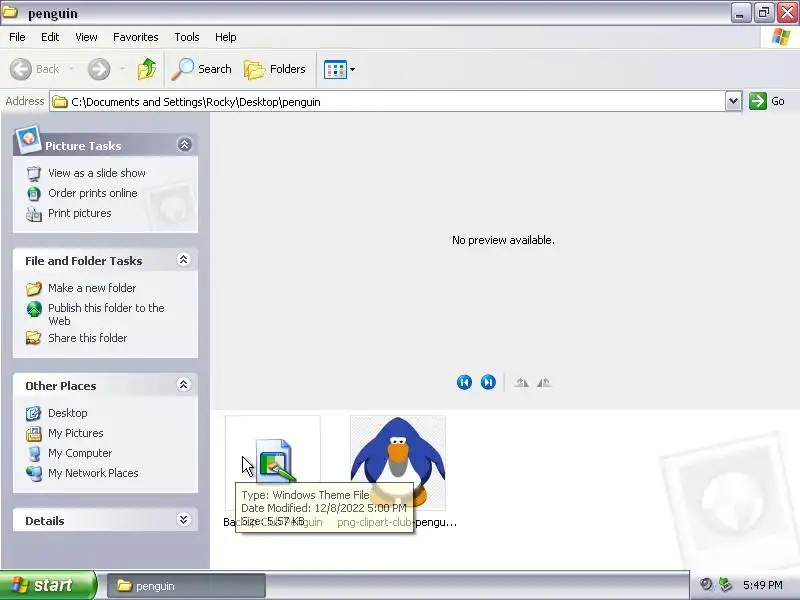Click the address bar path field
Viewport: 800px width, 600px height.
pyautogui.click(x=388, y=102)
